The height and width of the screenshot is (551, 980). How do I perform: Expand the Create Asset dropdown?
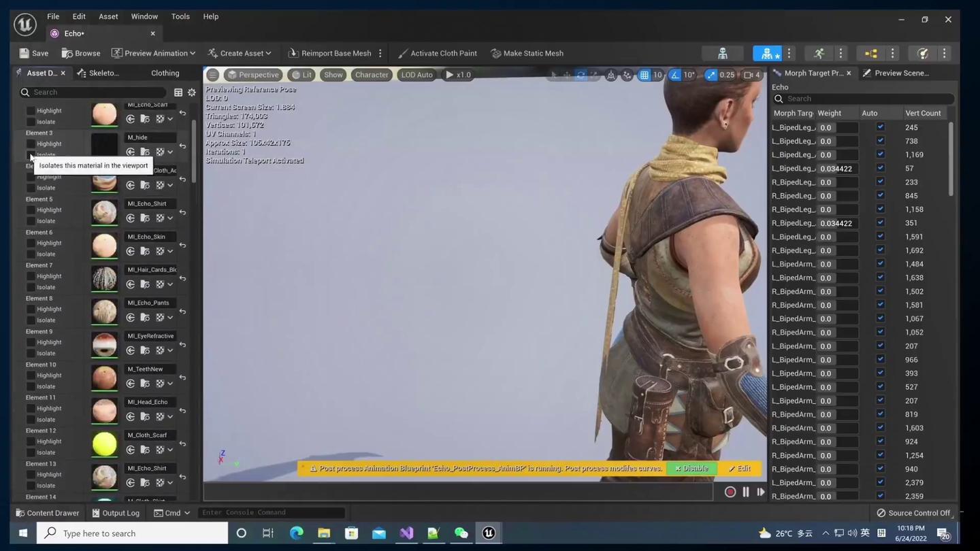239,53
